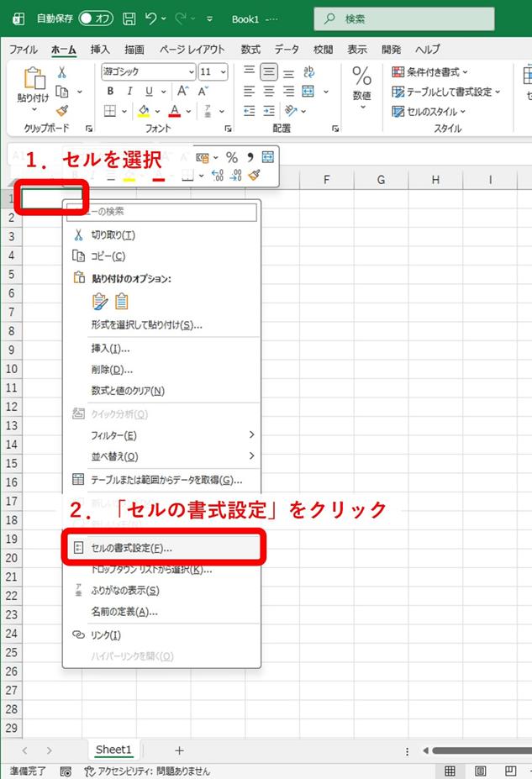This screenshot has height=779, width=532.
Task: Click the Undo arrow icon
Action: point(150,18)
